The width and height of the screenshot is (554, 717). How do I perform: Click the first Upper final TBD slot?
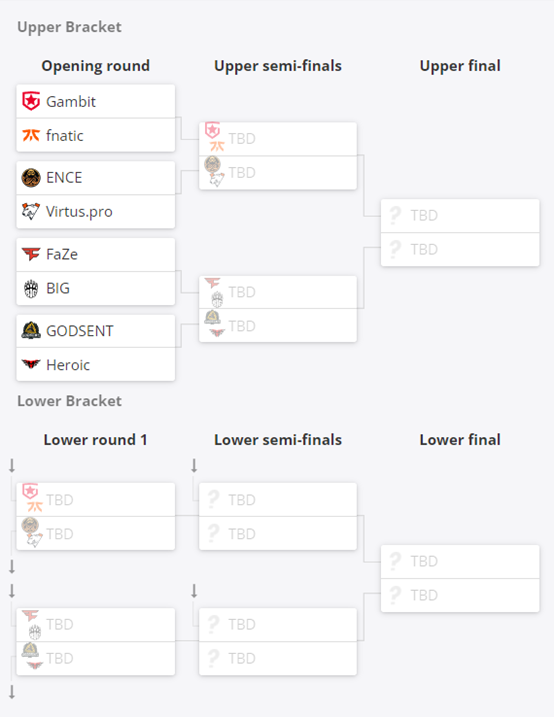point(460,215)
